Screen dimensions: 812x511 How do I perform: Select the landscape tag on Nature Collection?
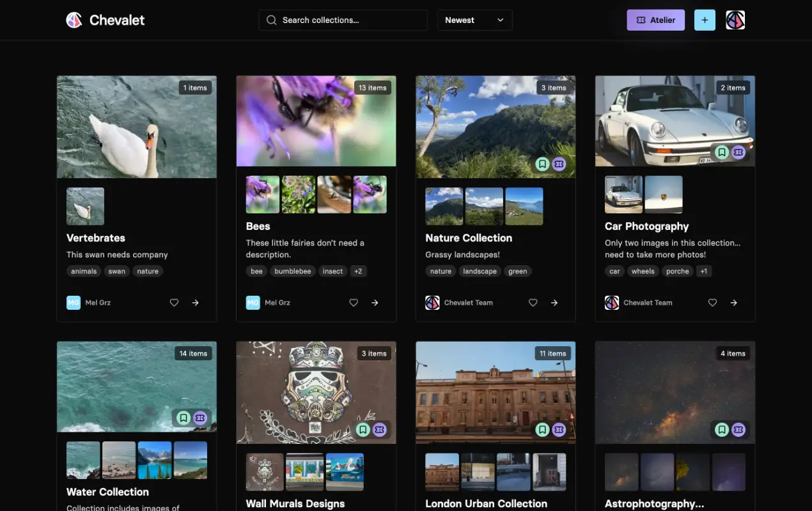tap(480, 271)
